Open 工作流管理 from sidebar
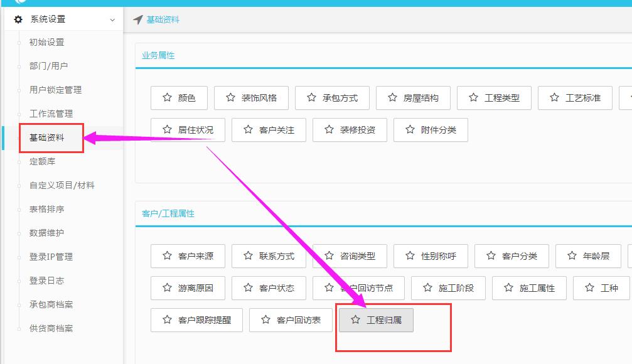The height and width of the screenshot is (364, 632). coord(51,114)
